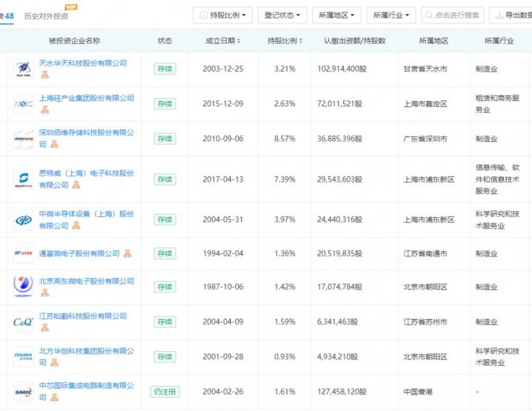Viewport: 532px width, 411px height.
Task: Open equity structure icon beside 通富微电子
Action: click(127, 253)
